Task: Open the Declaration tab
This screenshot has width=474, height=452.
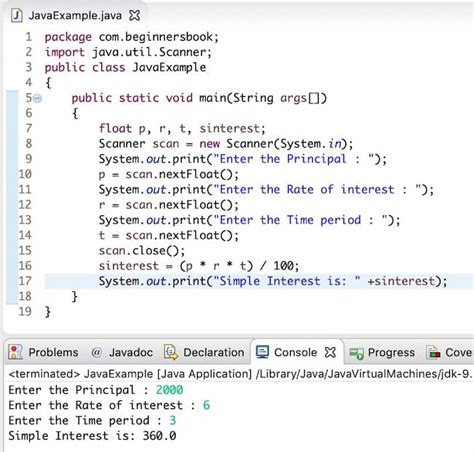Action: pos(204,352)
